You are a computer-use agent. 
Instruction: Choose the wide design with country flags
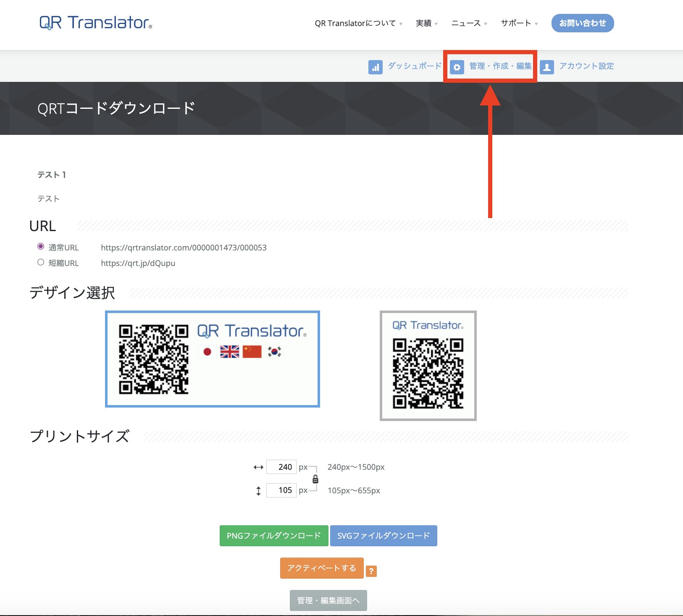click(x=213, y=359)
